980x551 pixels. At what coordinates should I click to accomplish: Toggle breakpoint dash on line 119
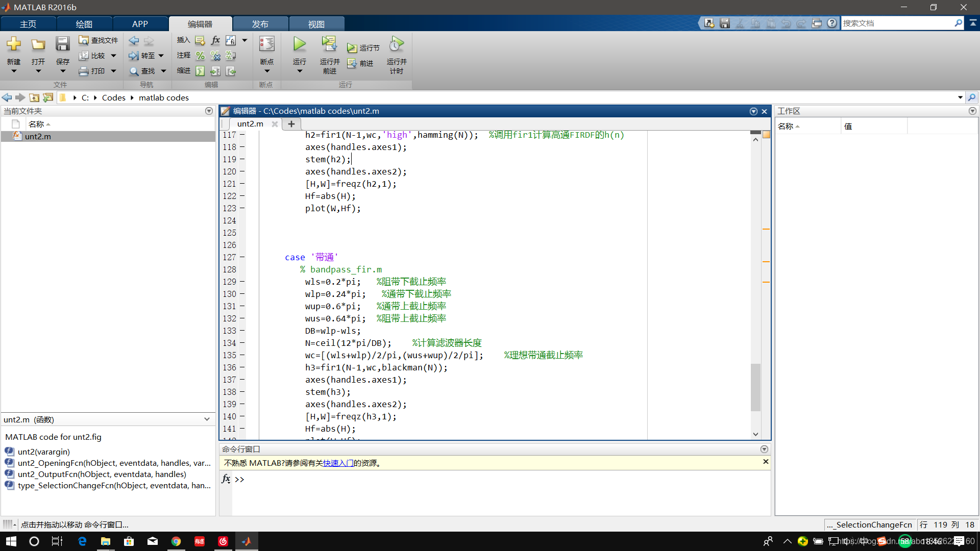coord(242,159)
